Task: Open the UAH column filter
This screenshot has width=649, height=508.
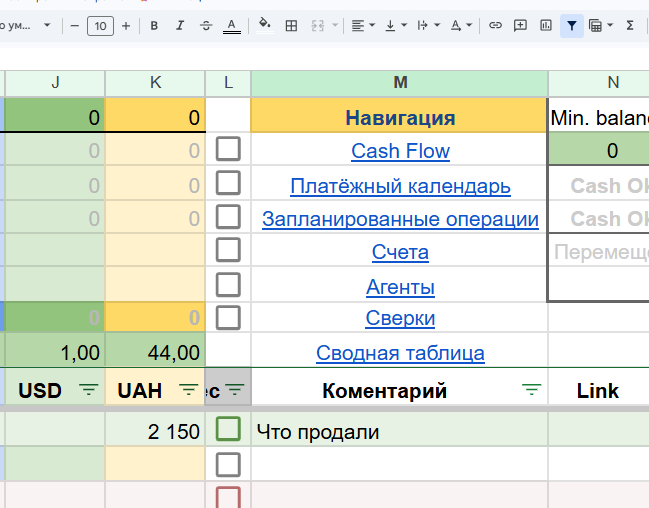Action: (x=188, y=390)
